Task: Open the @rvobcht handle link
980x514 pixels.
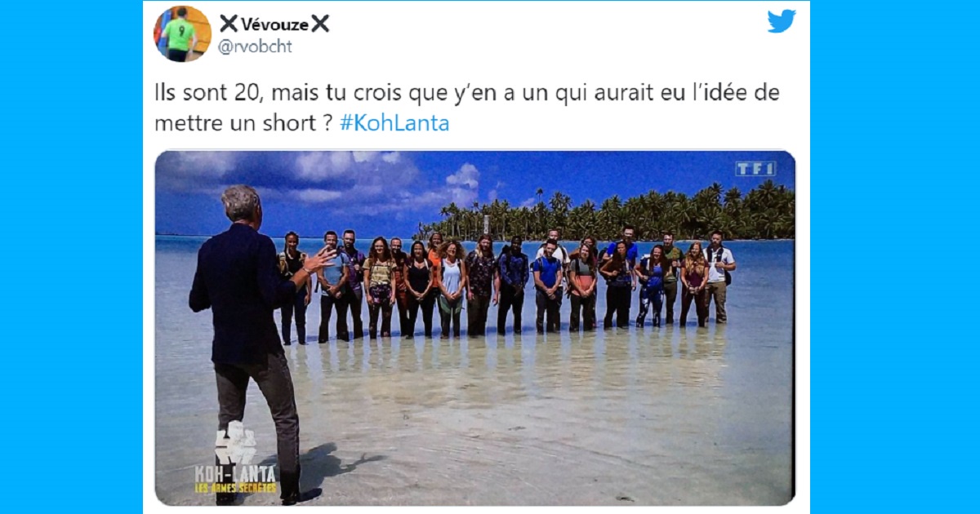Action: pyautogui.click(x=255, y=47)
